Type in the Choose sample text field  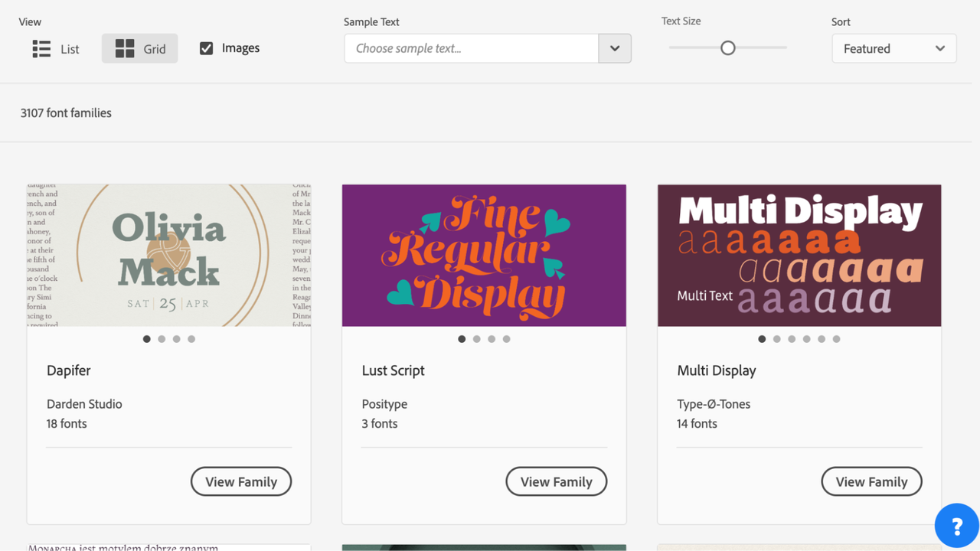point(471,48)
